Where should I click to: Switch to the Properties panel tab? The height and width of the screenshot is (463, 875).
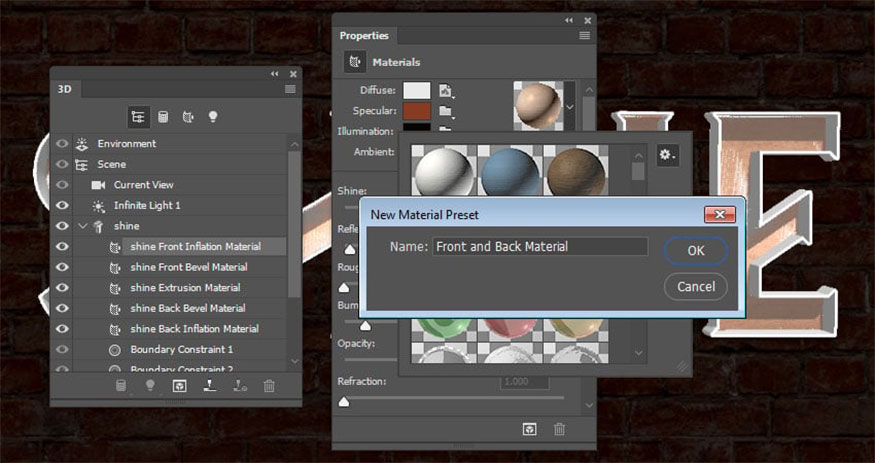pyautogui.click(x=364, y=36)
